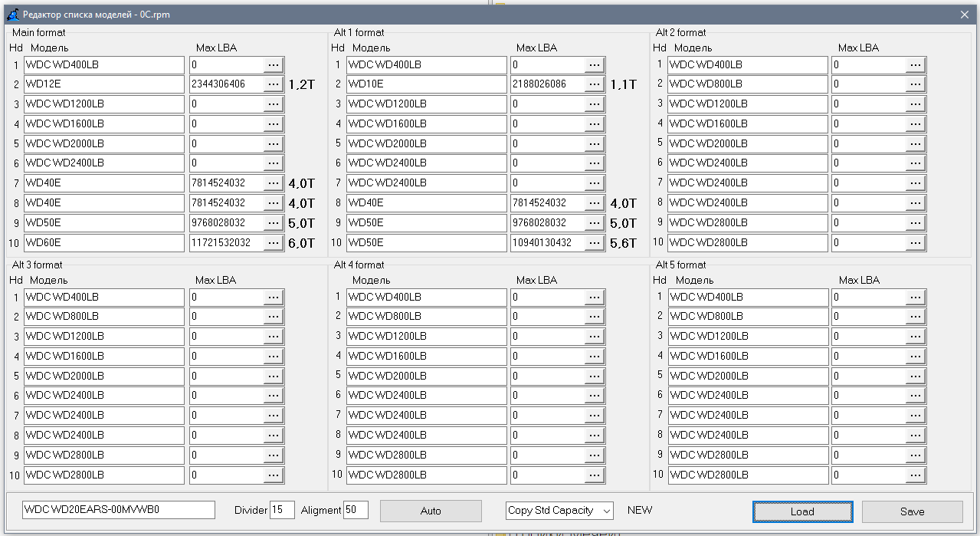
Task: Open ellipsis button for Alt 4 format head 1
Action: [x=595, y=297]
